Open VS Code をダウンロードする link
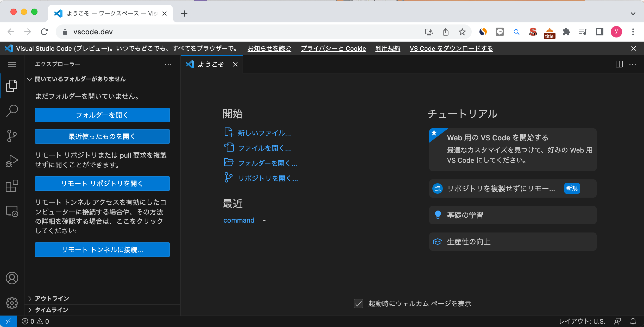The image size is (644, 327). [451, 48]
